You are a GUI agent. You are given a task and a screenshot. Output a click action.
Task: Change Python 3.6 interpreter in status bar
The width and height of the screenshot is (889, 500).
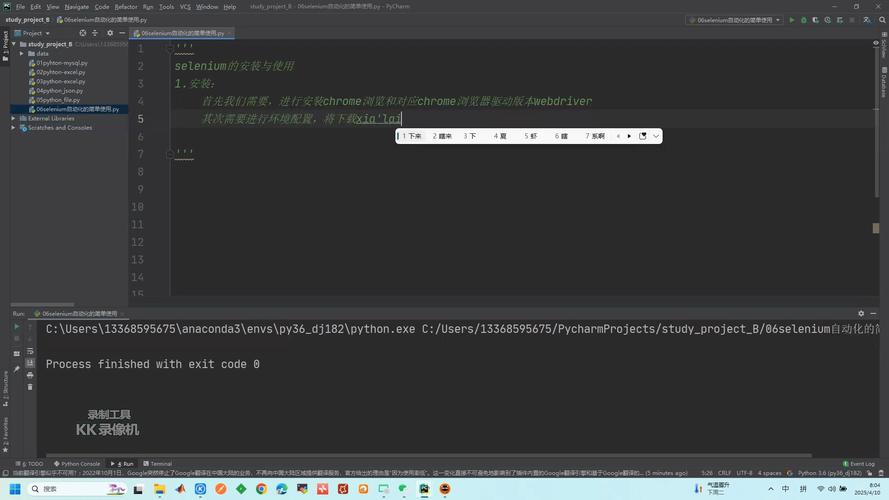(829, 473)
